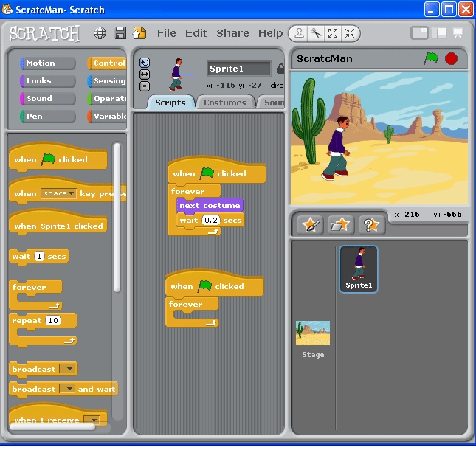
Task: Click the walking man on the stage
Action: tap(336, 148)
